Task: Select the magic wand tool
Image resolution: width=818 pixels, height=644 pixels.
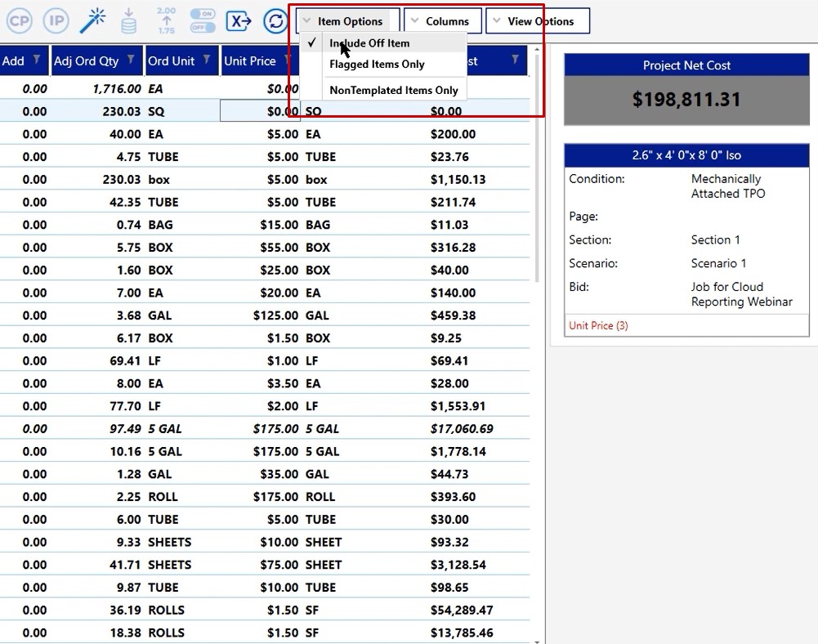Action: tap(93, 20)
